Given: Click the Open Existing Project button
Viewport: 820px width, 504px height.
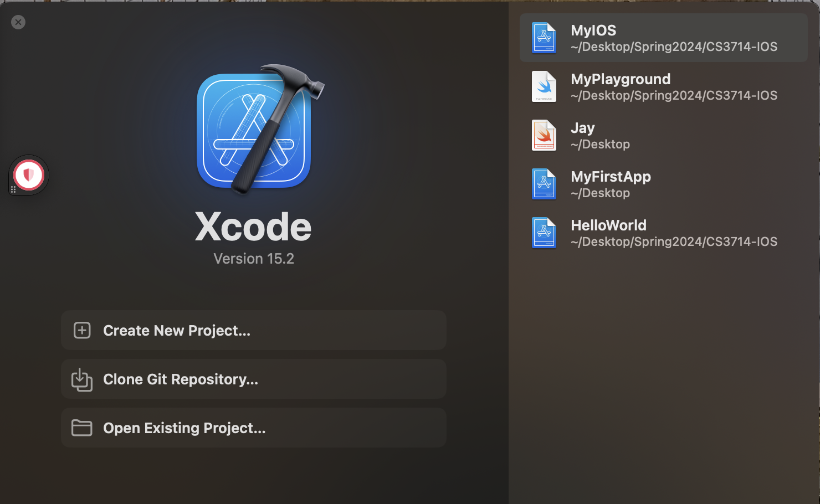Looking at the screenshot, I should click(254, 428).
